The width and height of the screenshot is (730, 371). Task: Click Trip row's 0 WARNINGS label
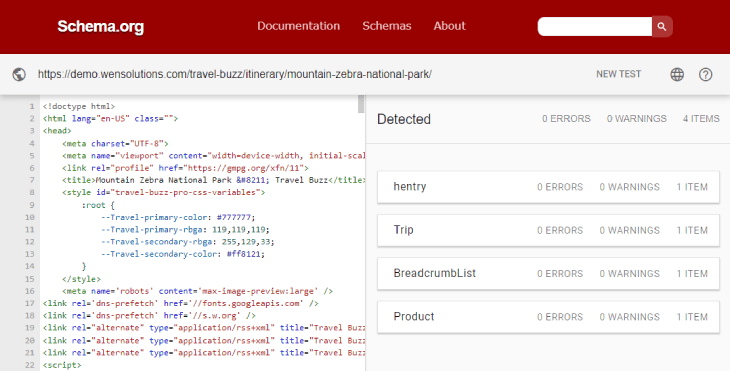[629, 230]
